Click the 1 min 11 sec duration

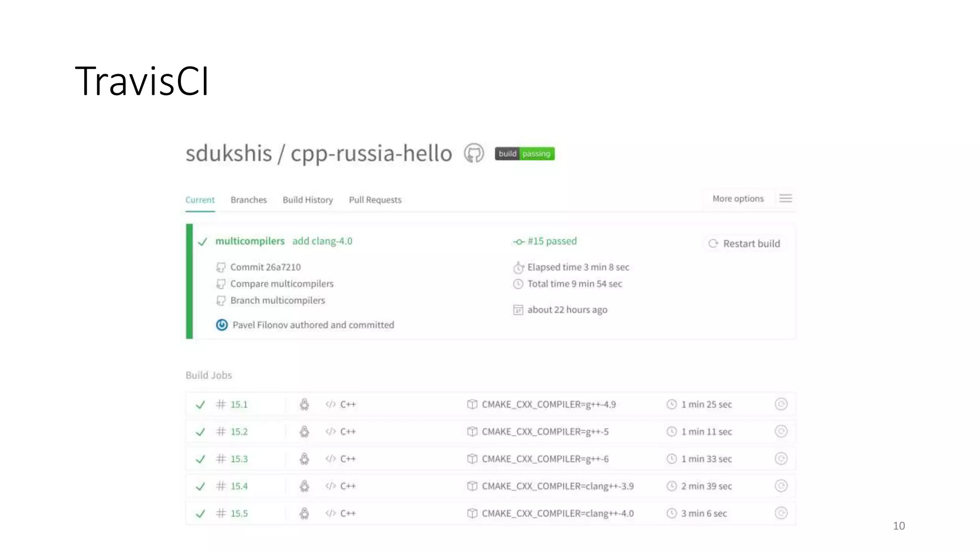(x=706, y=432)
